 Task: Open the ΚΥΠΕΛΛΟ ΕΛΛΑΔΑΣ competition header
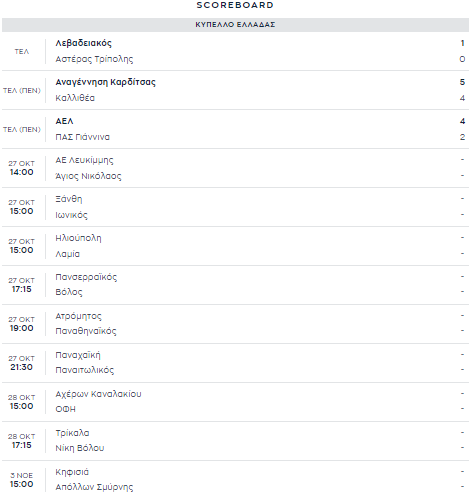[235, 25]
